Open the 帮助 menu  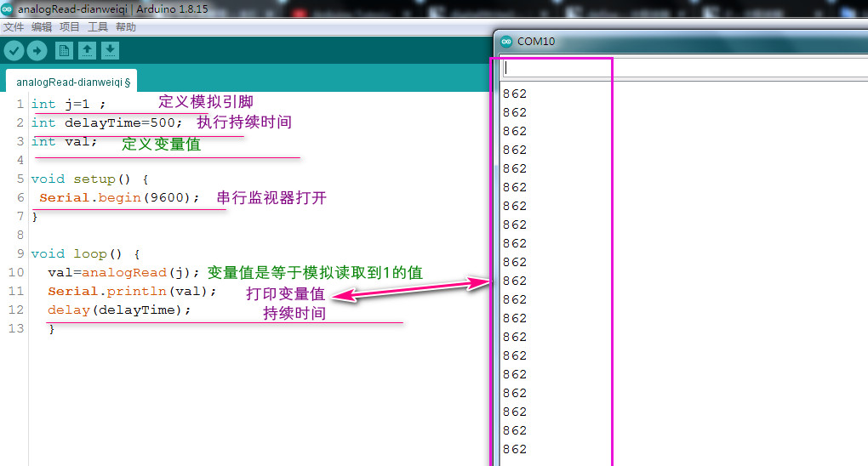tap(126, 27)
